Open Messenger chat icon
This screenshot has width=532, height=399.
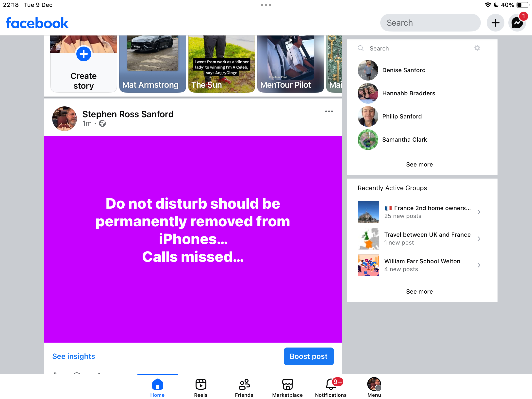[x=517, y=23]
